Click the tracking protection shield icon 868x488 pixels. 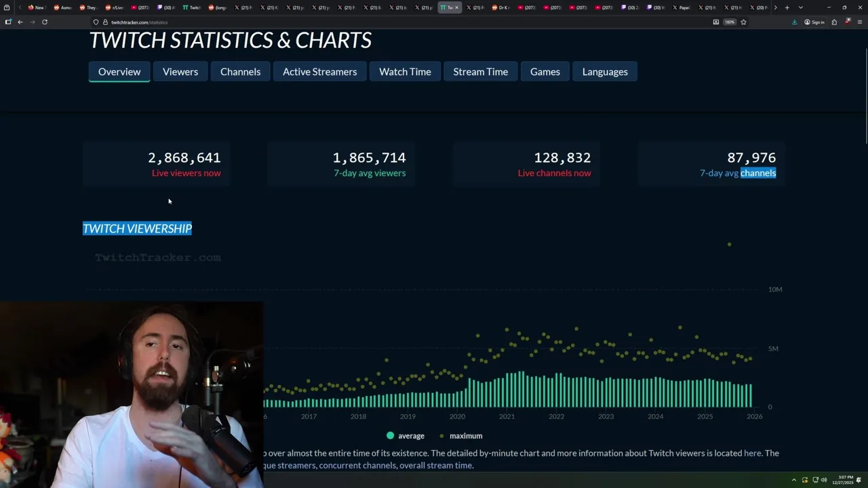pyautogui.click(x=96, y=22)
